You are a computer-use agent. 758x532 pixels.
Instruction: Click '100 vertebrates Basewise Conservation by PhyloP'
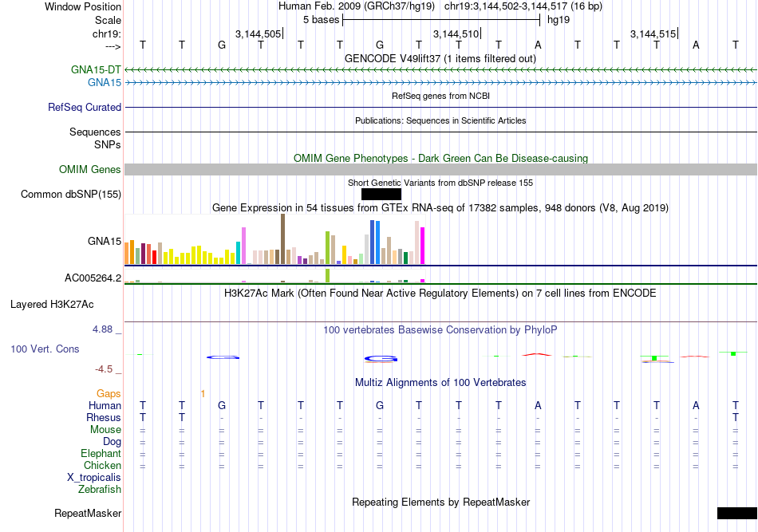coord(440,329)
